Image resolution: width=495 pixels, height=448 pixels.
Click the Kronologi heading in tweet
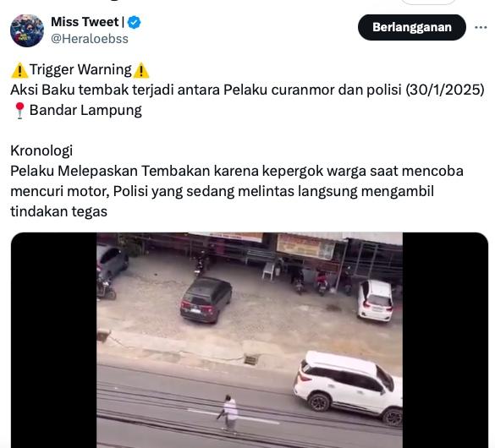41,150
